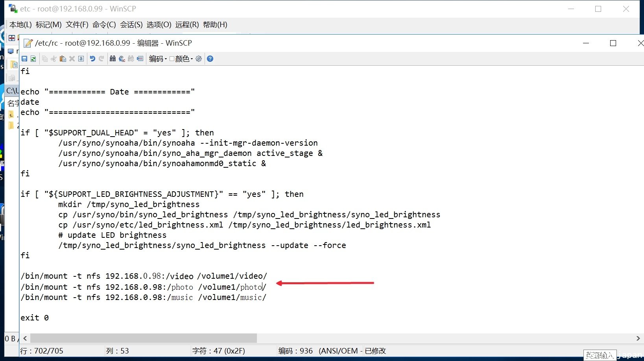The width and height of the screenshot is (644, 361).
Task: Open the 标记(M) menu
Action: point(48,25)
